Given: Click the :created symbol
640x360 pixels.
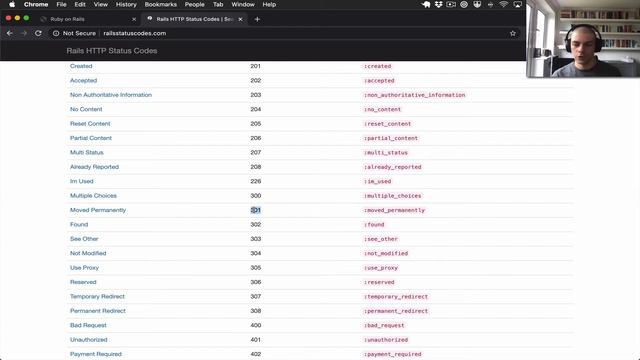Looking at the screenshot, I should [x=377, y=66].
